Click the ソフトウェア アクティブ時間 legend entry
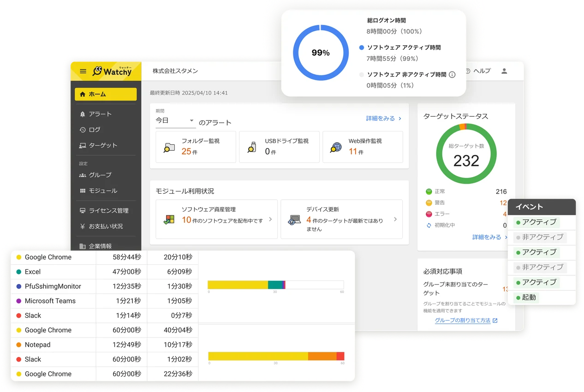Image resolution: width=584 pixels, height=392 pixels. [400, 48]
